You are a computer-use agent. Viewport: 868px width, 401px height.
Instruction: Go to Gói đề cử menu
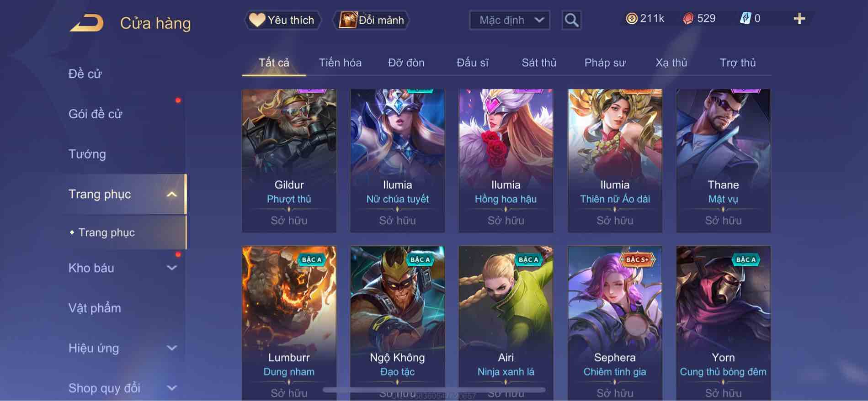pos(95,114)
